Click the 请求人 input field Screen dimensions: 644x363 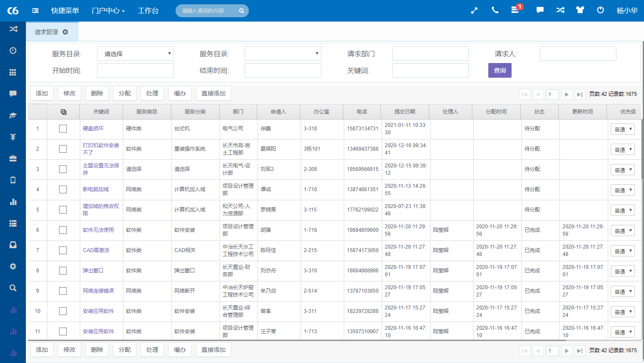[x=578, y=54]
